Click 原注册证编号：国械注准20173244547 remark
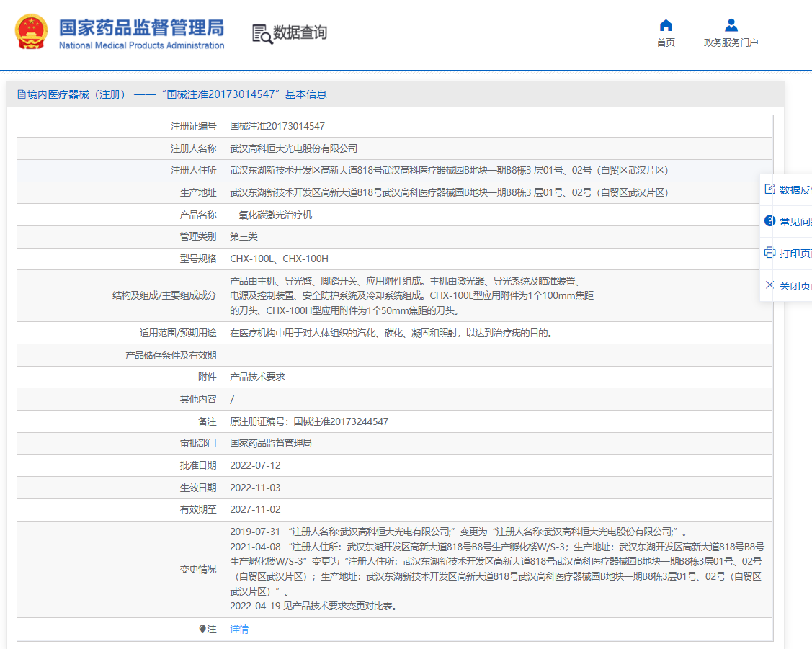The image size is (812, 649). tap(309, 421)
